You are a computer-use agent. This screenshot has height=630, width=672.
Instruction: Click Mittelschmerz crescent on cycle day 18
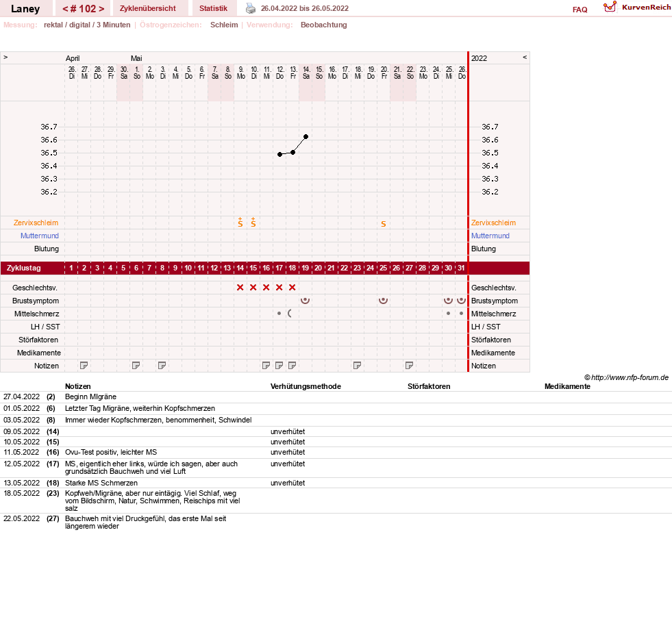(x=290, y=313)
